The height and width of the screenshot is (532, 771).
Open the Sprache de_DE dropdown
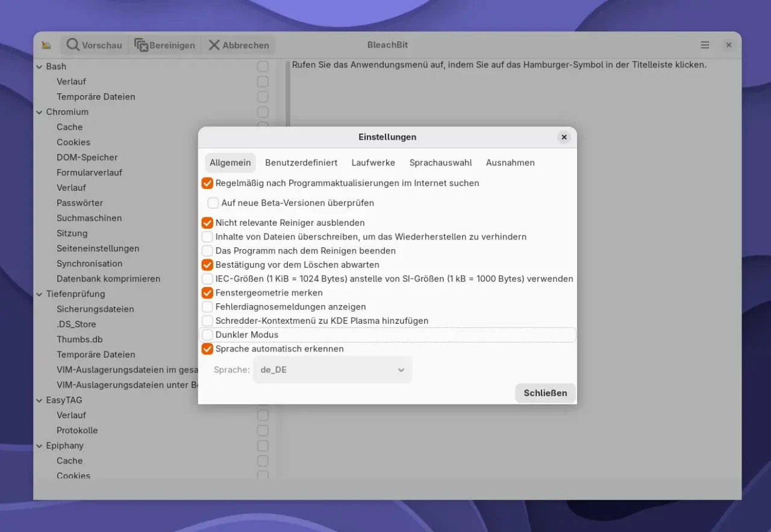coord(332,370)
